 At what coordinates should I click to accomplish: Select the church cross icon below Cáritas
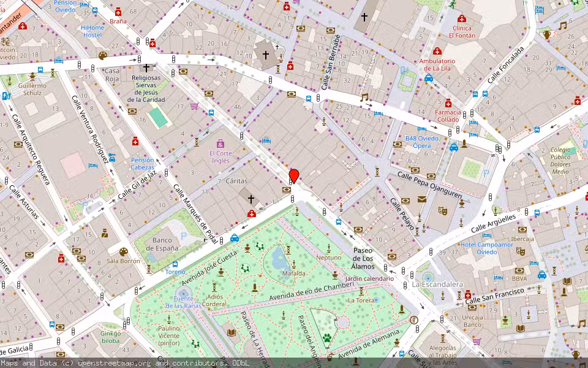coord(251,199)
